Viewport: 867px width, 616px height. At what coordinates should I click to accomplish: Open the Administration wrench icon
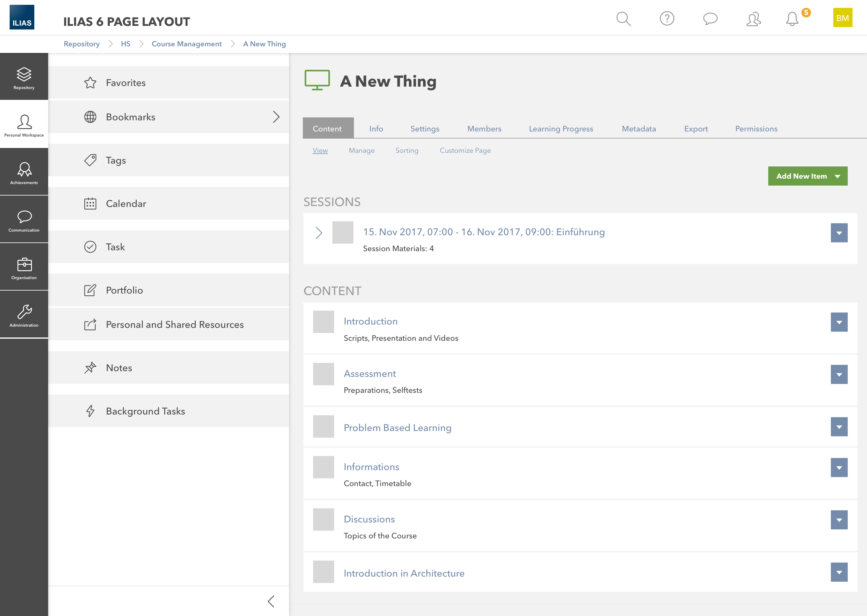pos(24,315)
